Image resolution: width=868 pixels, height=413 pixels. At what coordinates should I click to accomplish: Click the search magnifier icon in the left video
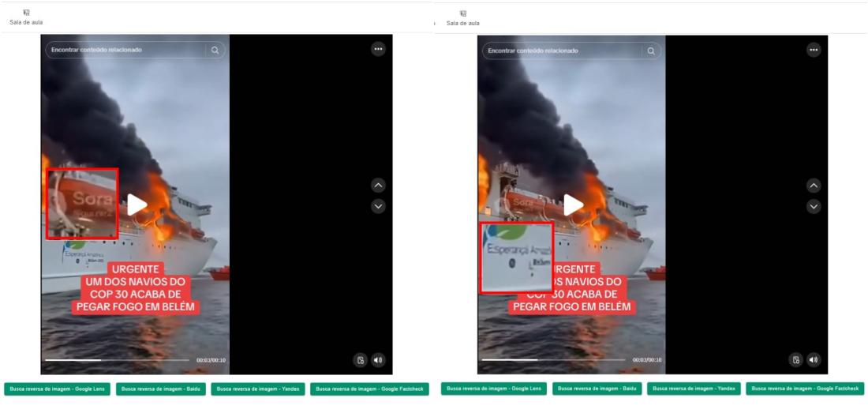215,50
